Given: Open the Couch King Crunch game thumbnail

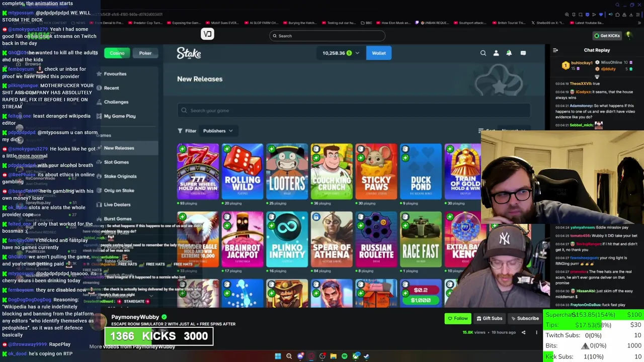Looking at the screenshot, I should click(x=332, y=171).
